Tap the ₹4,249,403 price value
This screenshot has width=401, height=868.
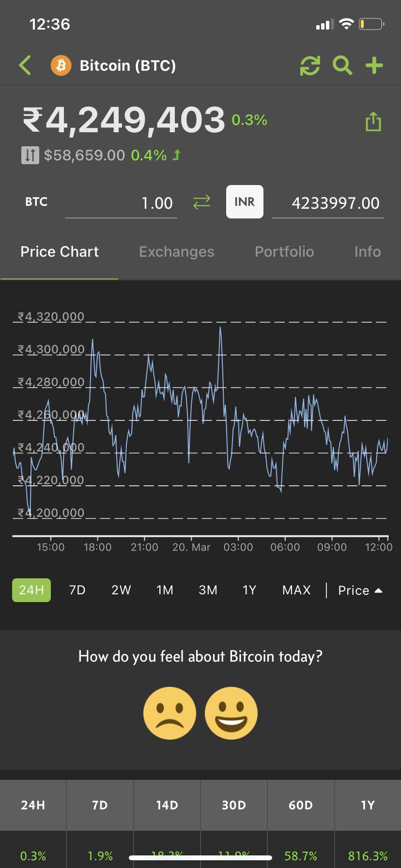coord(124,120)
